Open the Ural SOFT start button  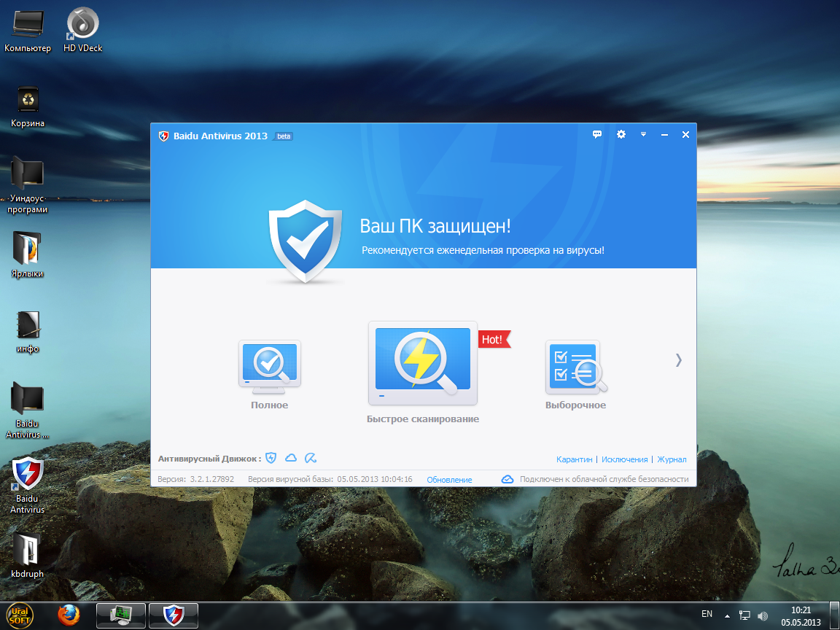[20, 615]
